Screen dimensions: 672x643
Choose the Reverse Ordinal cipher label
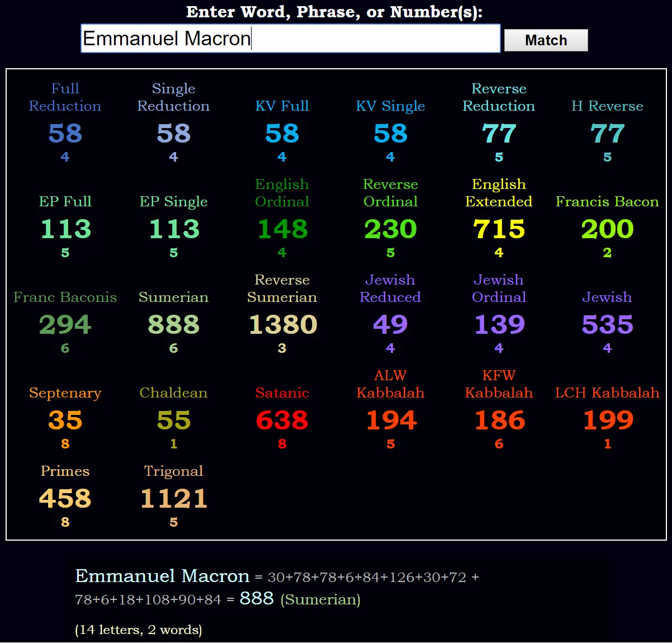click(390, 193)
